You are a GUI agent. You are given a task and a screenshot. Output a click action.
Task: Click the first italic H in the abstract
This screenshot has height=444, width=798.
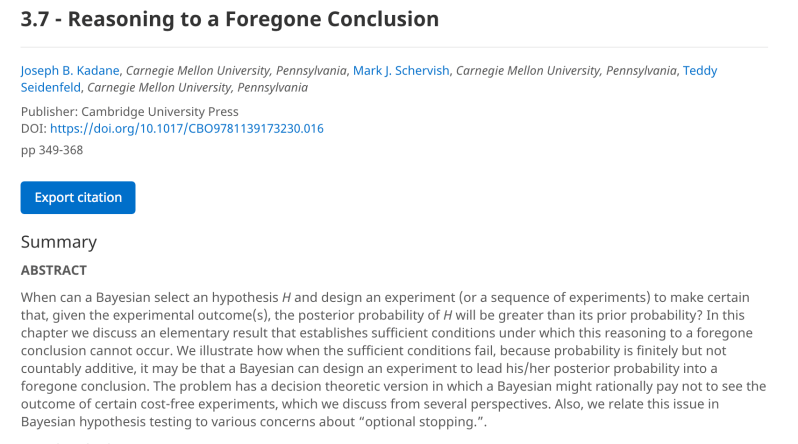coord(286,298)
